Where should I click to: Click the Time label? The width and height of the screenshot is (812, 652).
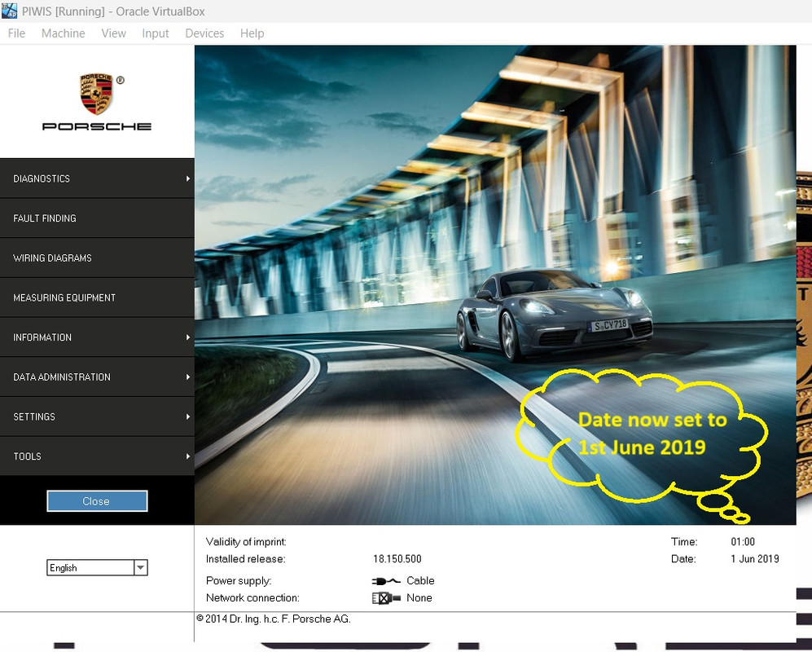point(684,542)
